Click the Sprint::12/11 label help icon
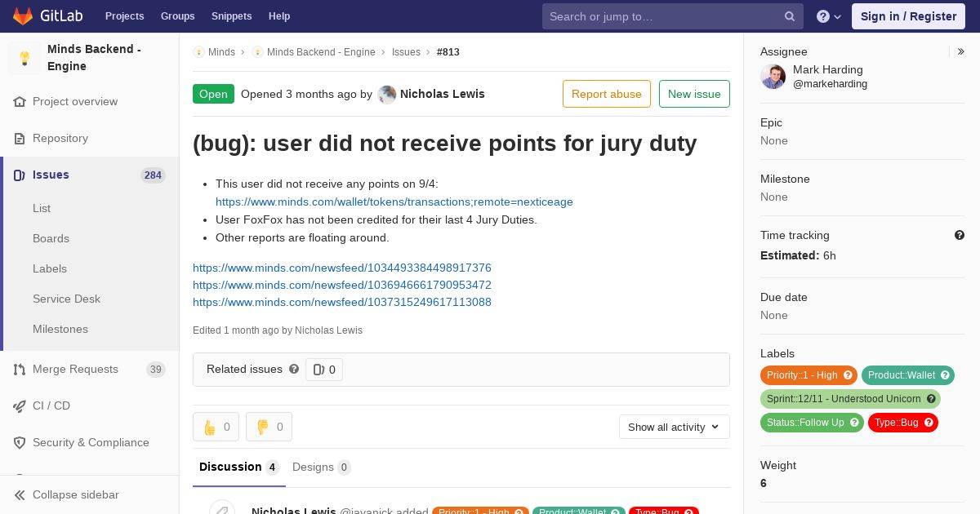 point(931,399)
